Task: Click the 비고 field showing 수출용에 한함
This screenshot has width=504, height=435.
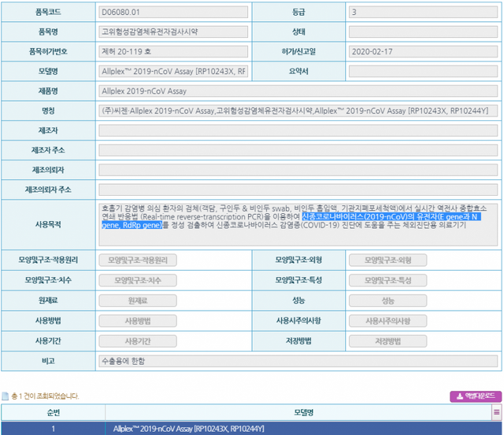Action: [x=298, y=361]
